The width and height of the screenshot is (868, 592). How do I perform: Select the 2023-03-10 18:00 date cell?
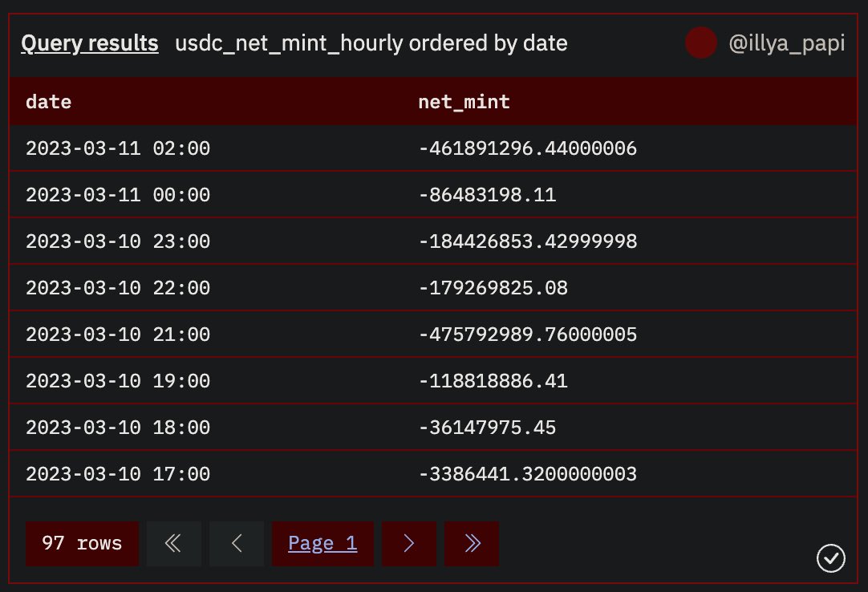click(118, 428)
